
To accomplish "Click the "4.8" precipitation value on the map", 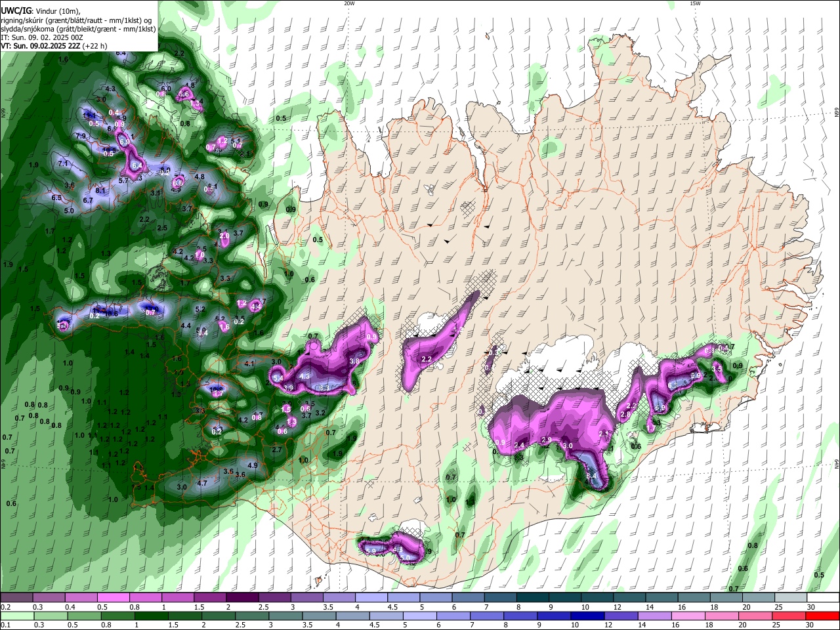I will click(x=199, y=177).
